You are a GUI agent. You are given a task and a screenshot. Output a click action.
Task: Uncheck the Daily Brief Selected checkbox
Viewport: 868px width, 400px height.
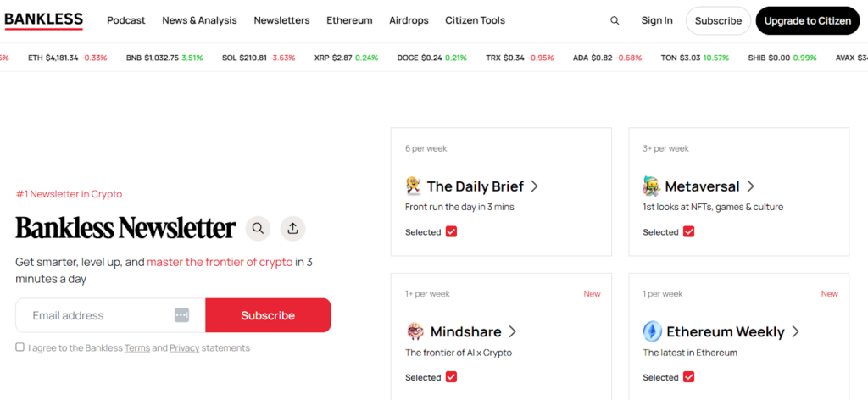451,231
